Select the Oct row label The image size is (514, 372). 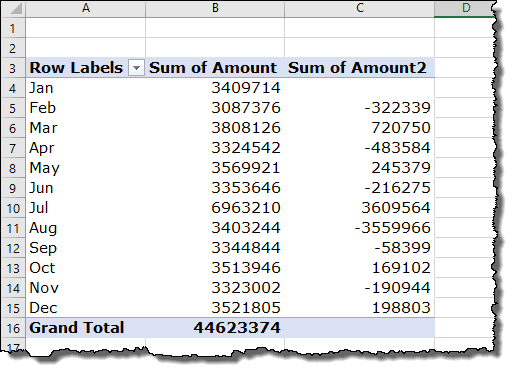point(86,268)
